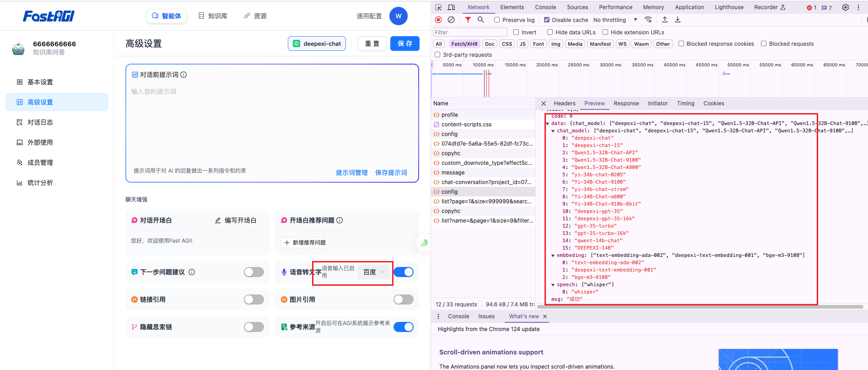
Task: Click the info icon beside 对话前提示词
Action: [x=183, y=75]
